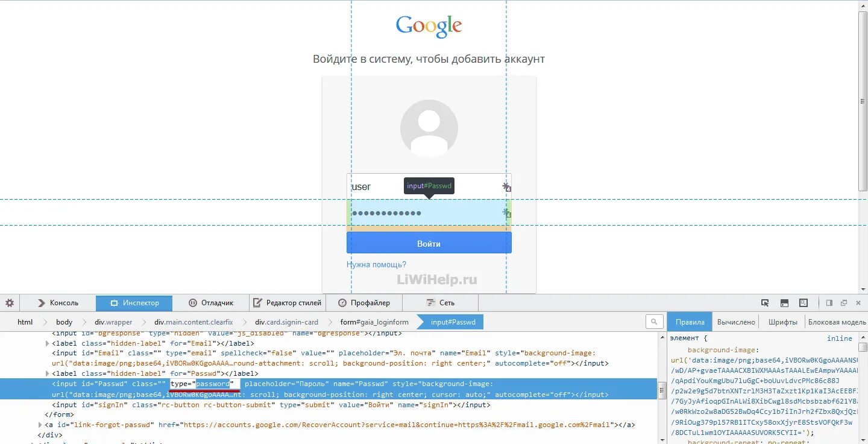Expand the label for="Email" node
868x444 pixels.
(48, 343)
